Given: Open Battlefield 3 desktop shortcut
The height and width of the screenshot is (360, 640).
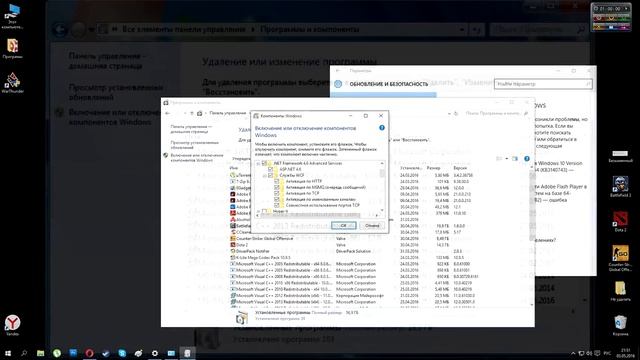Looking at the screenshot, I should [x=620, y=187].
